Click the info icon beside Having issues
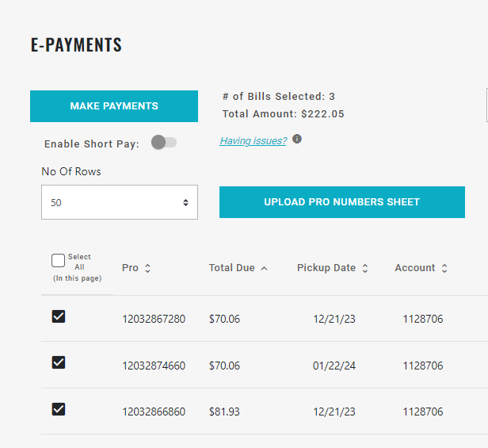Image resolution: width=488 pixels, height=448 pixels. tap(297, 140)
